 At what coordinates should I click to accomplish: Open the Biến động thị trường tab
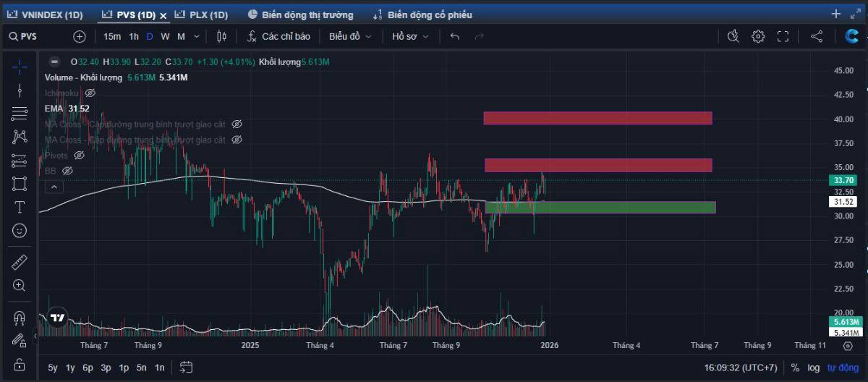(x=300, y=14)
